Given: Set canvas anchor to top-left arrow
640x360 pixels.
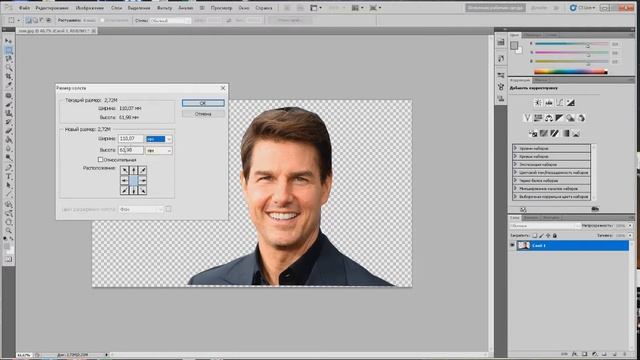Looking at the screenshot, I should click(x=124, y=171).
